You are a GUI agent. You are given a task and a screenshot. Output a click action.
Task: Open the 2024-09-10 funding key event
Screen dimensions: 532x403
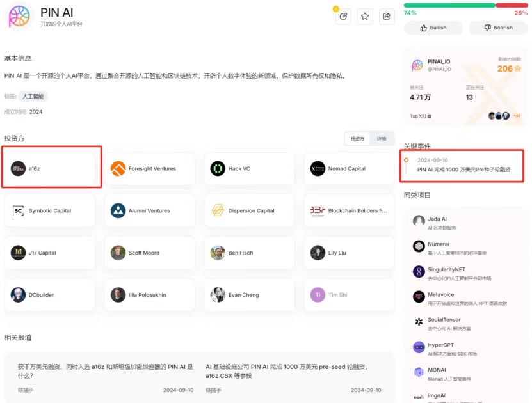[462, 166]
